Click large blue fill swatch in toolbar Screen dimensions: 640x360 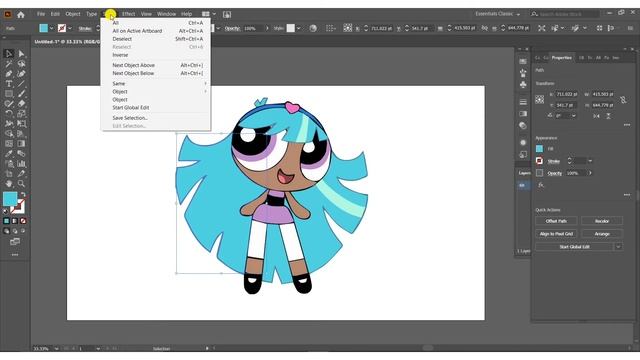(10, 199)
